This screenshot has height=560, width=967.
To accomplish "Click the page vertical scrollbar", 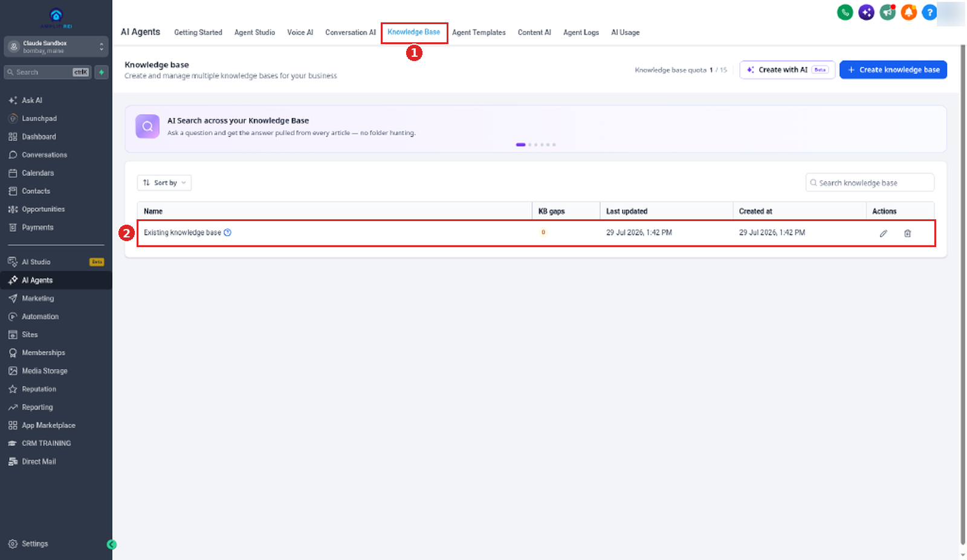I will tap(963, 295).
